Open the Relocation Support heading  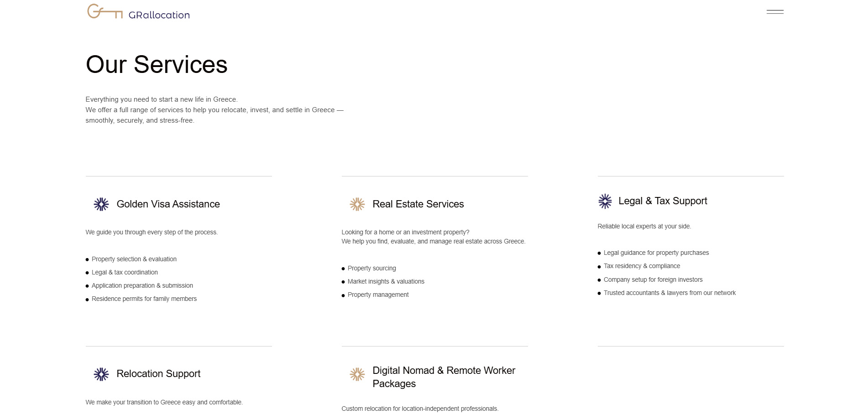point(158,374)
